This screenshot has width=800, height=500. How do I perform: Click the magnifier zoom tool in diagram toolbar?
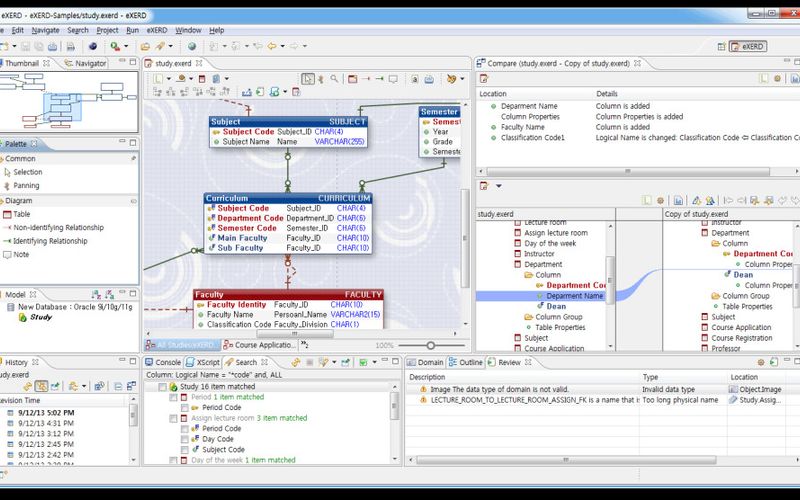click(334, 79)
